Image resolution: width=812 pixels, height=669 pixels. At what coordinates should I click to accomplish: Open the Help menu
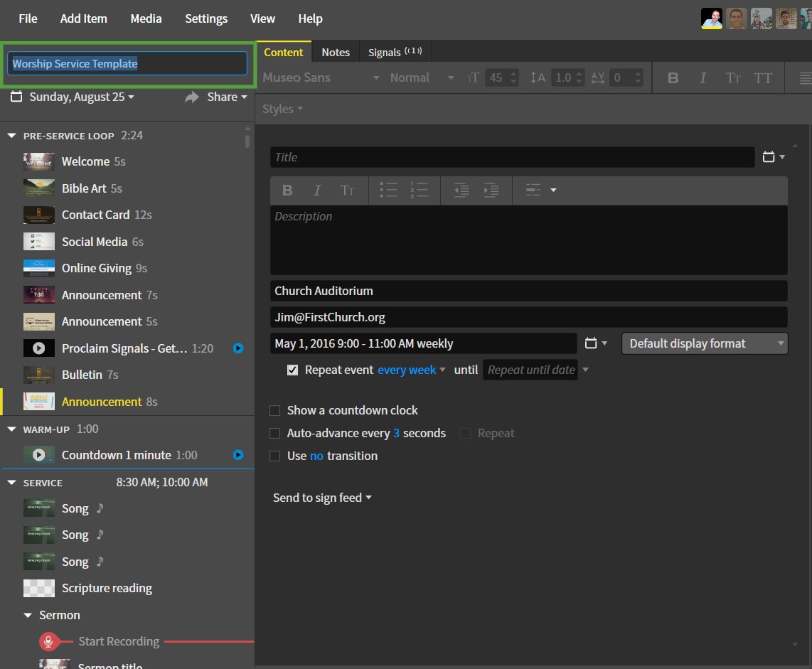click(310, 18)
